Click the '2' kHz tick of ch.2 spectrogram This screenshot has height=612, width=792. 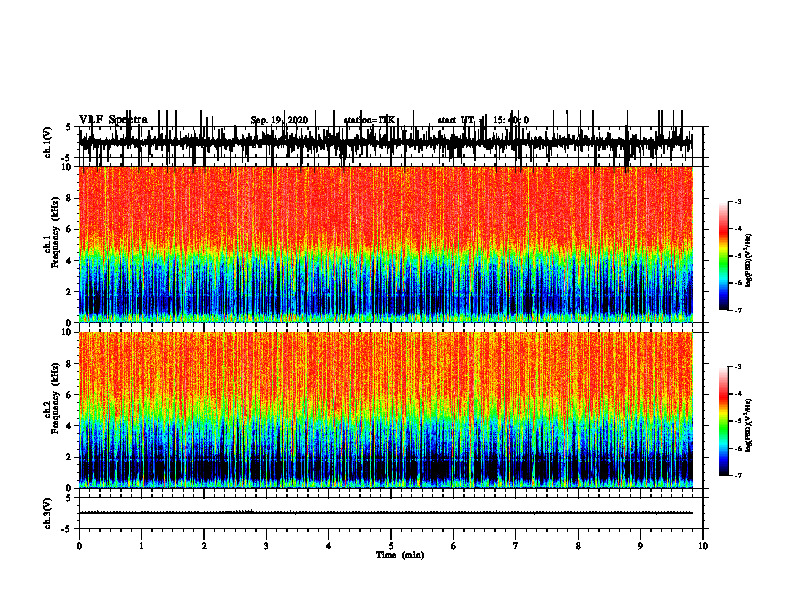[x=70, y=457]
